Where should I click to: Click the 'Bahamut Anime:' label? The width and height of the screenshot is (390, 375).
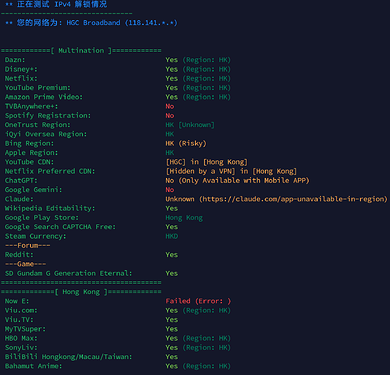tap(33, 366)
